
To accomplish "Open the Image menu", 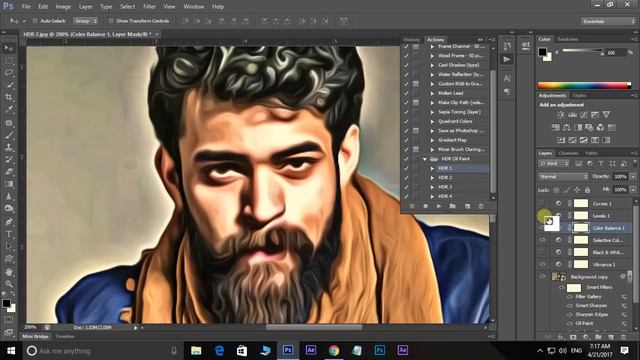I will (x=63, y=7).
